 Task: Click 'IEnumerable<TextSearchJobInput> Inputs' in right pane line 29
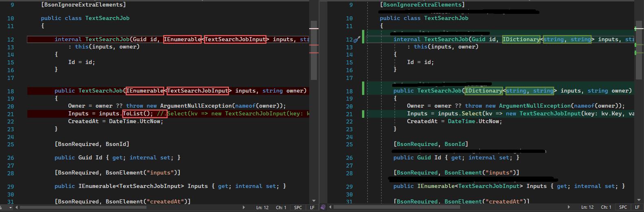[x=482, y=186]
